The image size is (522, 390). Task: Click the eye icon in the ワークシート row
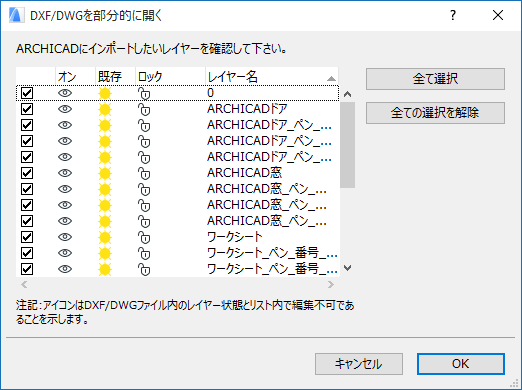tap(65, 237)
